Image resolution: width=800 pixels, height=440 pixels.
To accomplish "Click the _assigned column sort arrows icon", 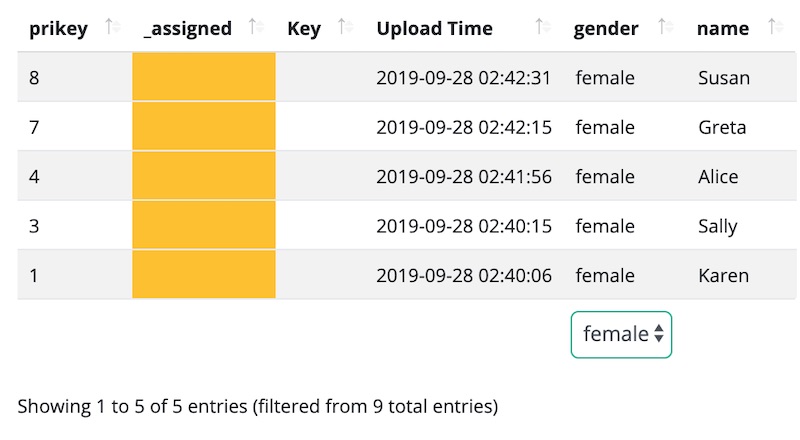I will click(255, 28).
